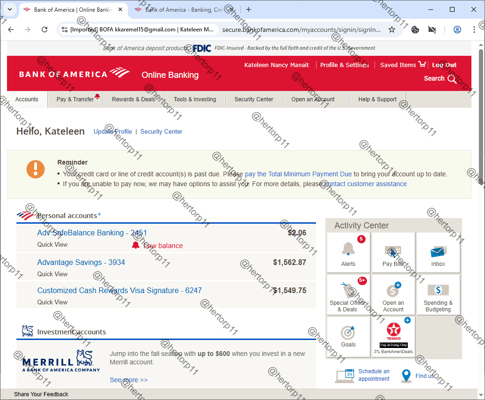Open the Pay Bills tile

(393, 252)
